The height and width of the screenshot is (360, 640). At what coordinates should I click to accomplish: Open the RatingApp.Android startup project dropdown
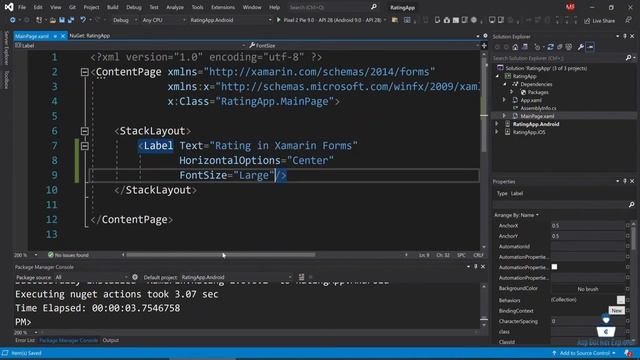click(x=230, y=20)
